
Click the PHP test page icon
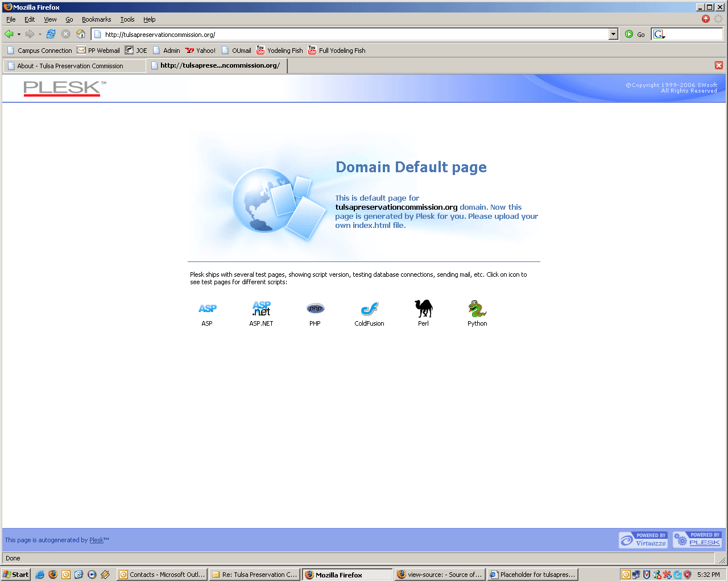coord(315,309)
